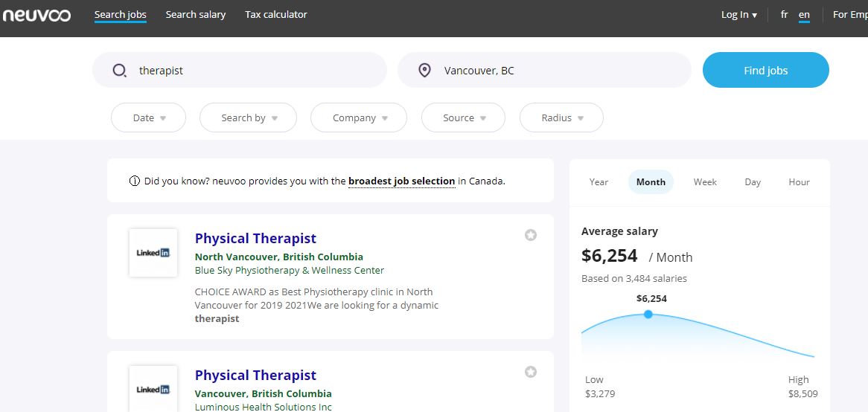Screen dimensions: 868x412
Task: Click the 'therapist' job search field
Action: click(240, 70)
